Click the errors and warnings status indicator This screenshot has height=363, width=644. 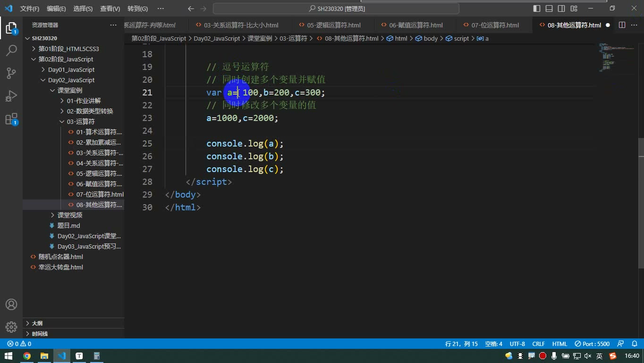[x=19, y=344]
